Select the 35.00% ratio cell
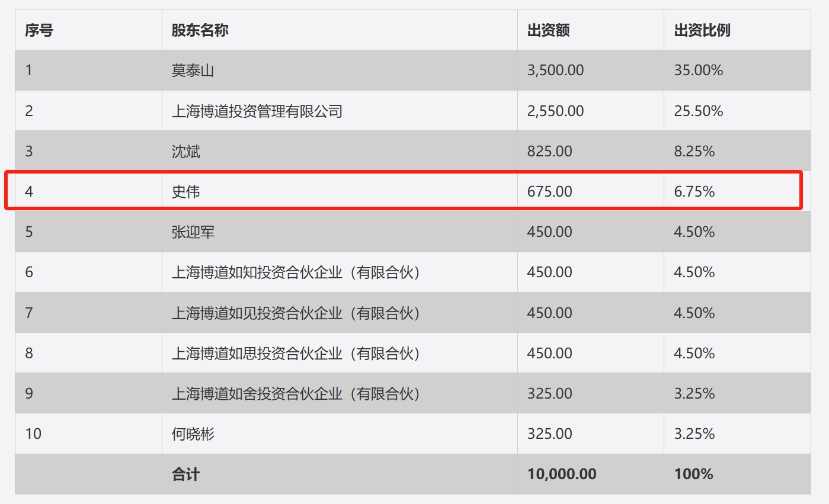The height and width of the screenshot is (504, 829). 698,70
